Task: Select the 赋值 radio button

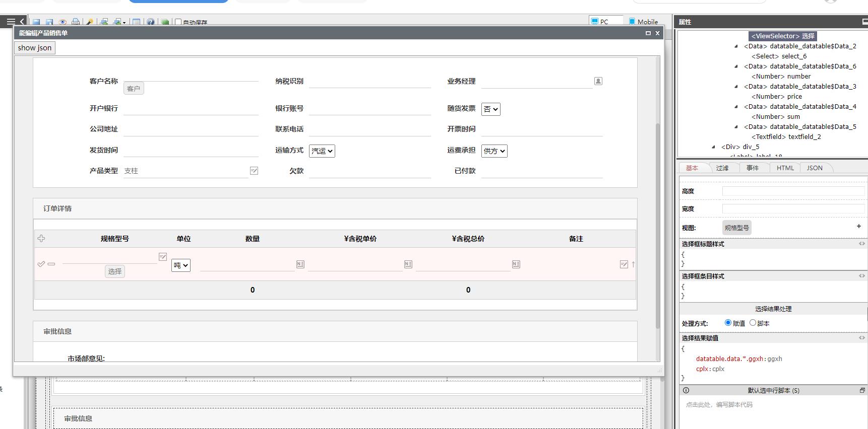Action: [728, 323]
